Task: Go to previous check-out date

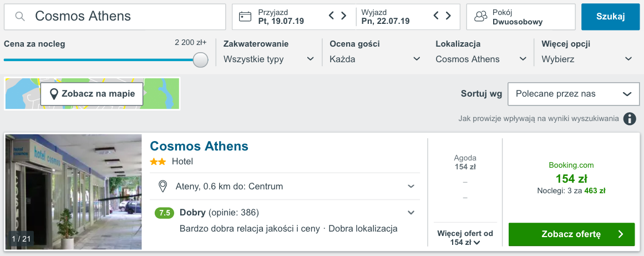Action: 436,16
